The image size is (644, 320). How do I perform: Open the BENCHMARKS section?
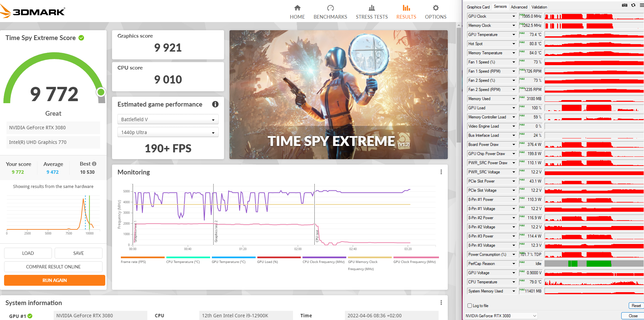click(x=330, y=12)
